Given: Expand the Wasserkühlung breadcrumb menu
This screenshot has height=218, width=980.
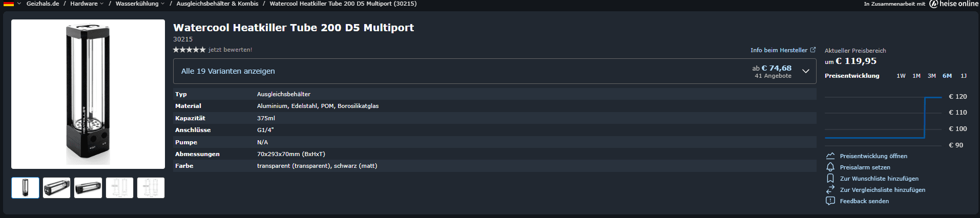Looking at the screenshot, I should tap(140, 4).
